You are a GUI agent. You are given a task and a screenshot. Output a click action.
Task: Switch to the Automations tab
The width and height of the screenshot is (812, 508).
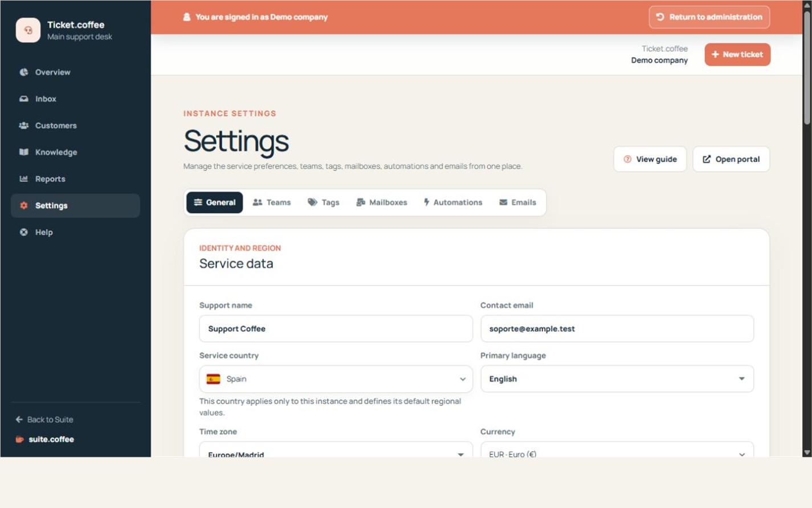453,202
